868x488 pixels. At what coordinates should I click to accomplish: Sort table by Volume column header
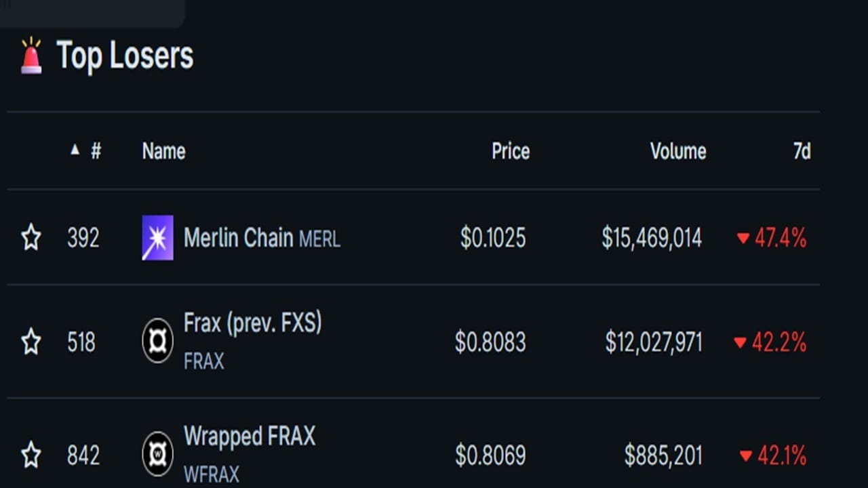point(678,150)
